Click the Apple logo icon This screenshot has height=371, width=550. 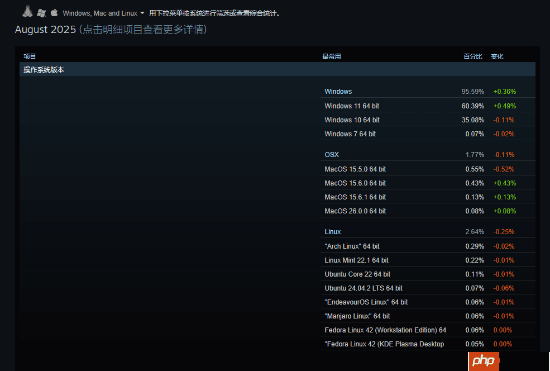tap(54, 13)
